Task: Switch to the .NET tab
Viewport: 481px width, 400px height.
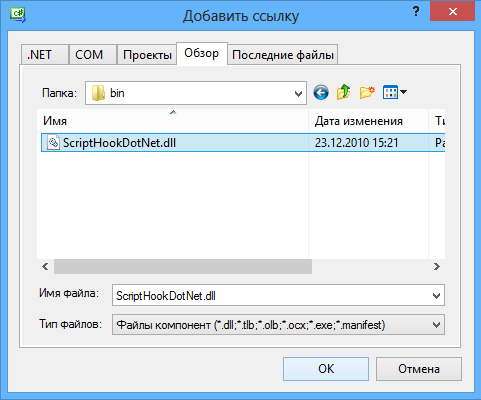Action: pyautogui.click(x=45, y=55)
